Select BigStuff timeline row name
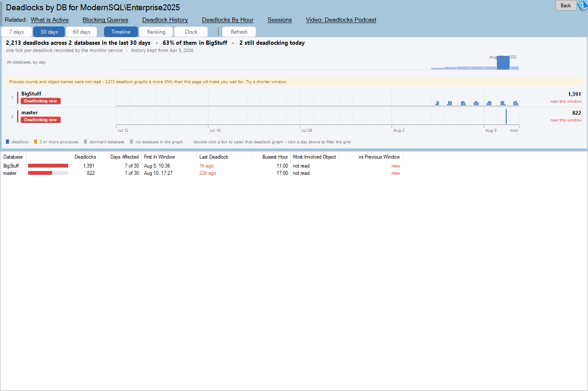 point(31,94)
